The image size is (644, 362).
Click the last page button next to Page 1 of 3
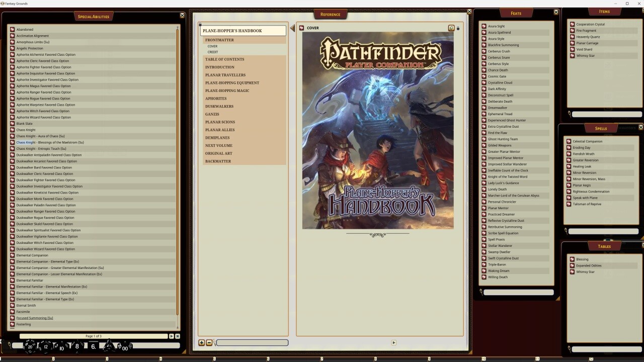pyautogui.click(x=178, y=336)
